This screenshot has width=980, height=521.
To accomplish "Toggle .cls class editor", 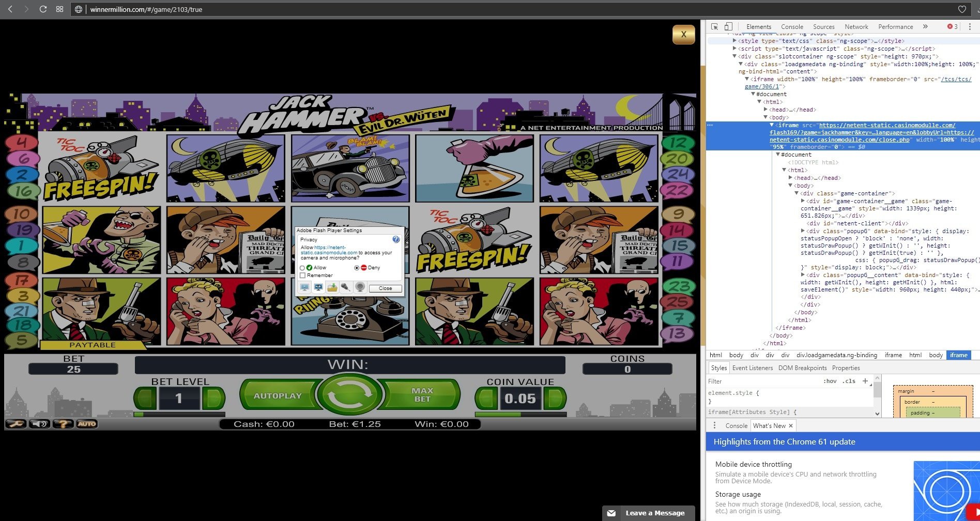I will [x=849, y=381].
